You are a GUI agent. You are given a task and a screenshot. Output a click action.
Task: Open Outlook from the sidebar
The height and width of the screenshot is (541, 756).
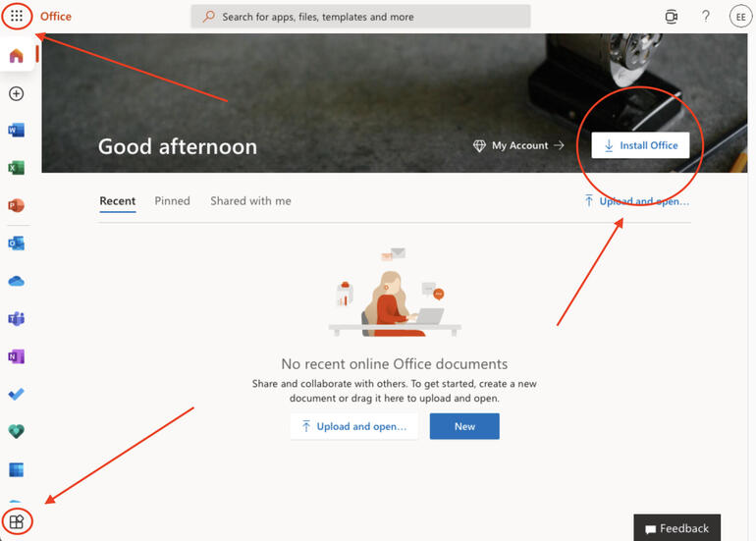tap(17, 243)
